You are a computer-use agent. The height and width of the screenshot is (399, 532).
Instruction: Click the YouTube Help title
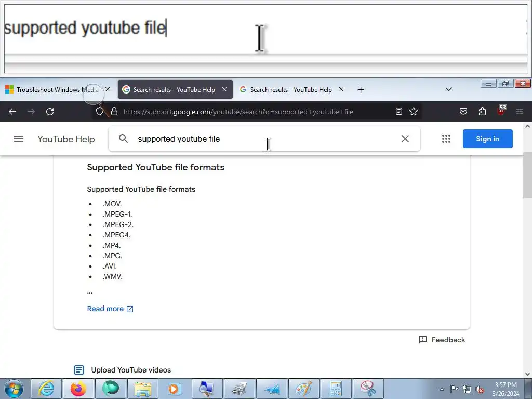coord(66,139)
